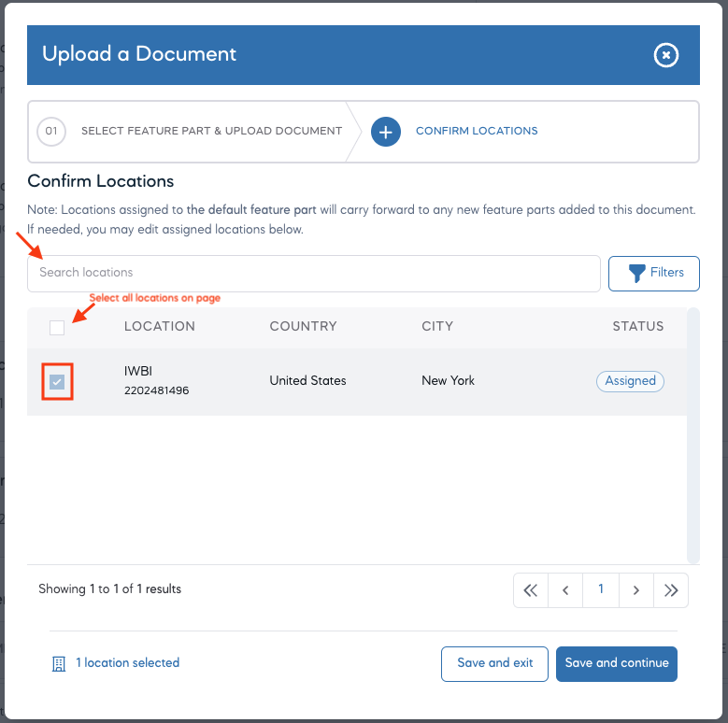
Task: Click Save and continue
Action: [x=617, y=663]
